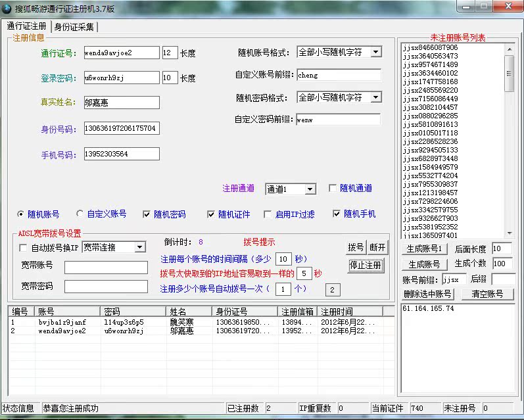524x420 pixels.
Task: Click the 通行证号 length field showing 12
Action: click(x=170, y=53)
